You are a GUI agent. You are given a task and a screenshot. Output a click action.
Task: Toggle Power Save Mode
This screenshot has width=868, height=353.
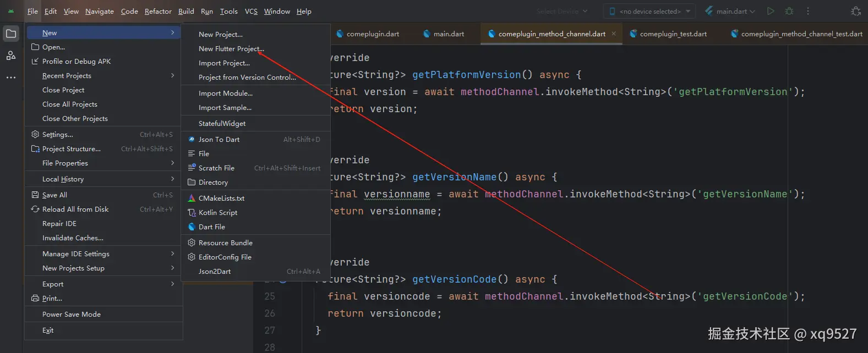tap(103, 314)
